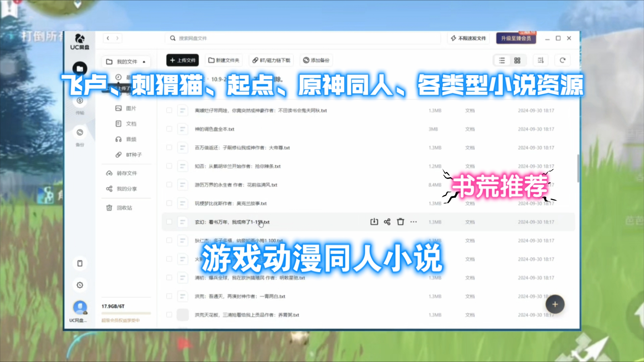Click the 添加备份 button
This screenshot has width=644, height=362.
pyautogui.click(x=316, y=60)
